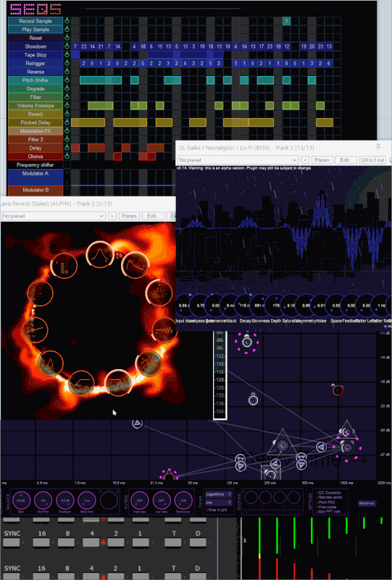This screenshot has height=580, width=392.
Task: Click the plus button beside Nostalgizer preset
Action: pos(305,160)
